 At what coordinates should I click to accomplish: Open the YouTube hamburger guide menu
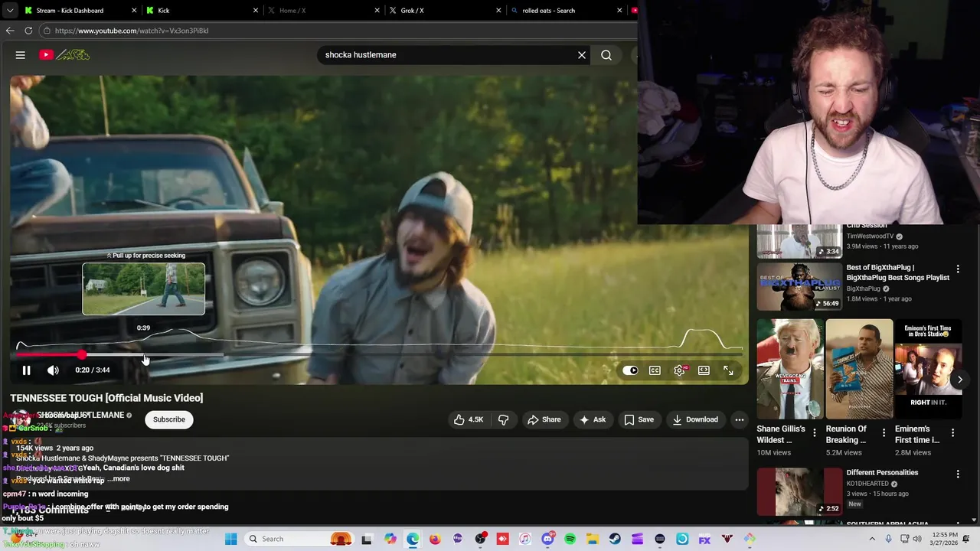(21, 55)
